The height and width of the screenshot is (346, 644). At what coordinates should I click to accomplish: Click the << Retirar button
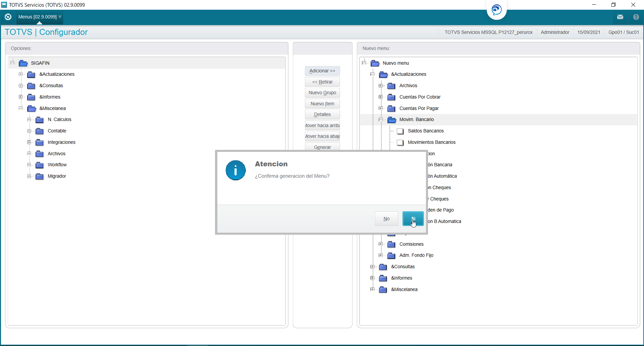(322, 82)
